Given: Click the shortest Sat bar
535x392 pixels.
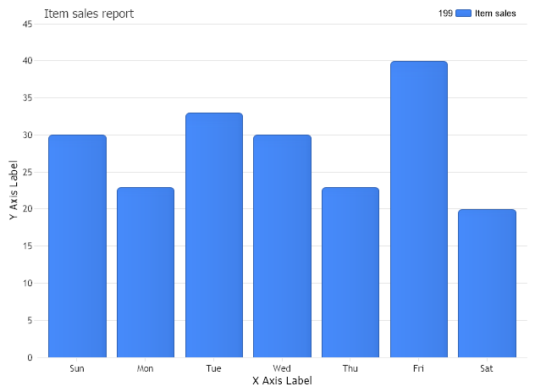Looking at the screenshot, I should 487,283.
